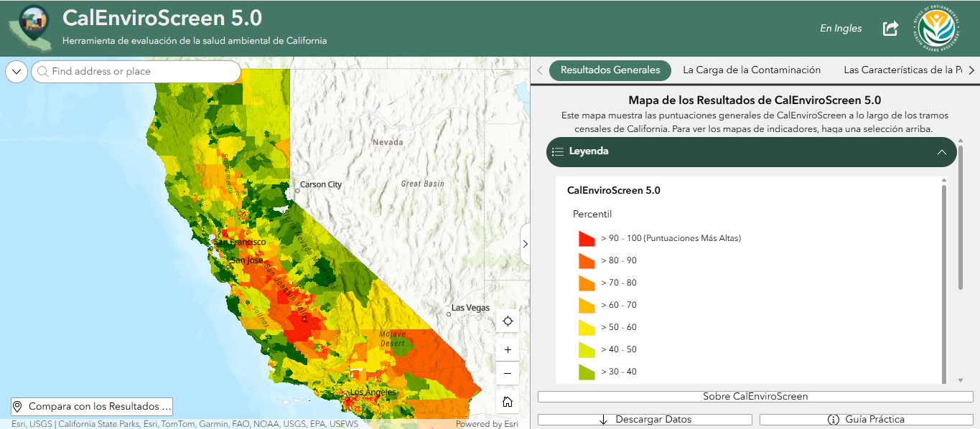Screen dimensions: 980x429
Task: Open the Las Características de la Población tab
Action: 903,70
